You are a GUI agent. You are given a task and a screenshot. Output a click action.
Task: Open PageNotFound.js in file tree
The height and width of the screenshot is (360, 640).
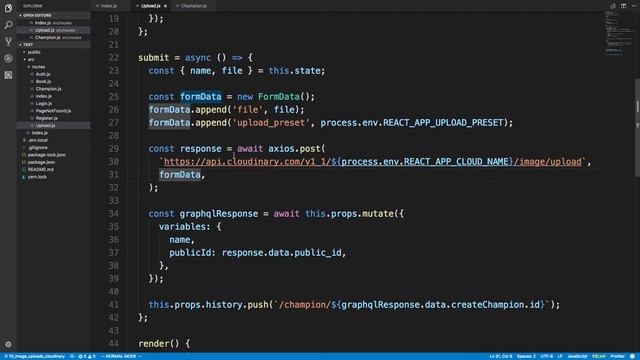click(x=53, y=111)
